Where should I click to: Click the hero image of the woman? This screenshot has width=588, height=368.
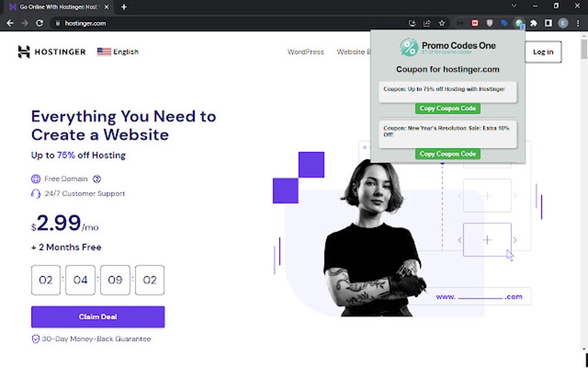click(374, 238)
